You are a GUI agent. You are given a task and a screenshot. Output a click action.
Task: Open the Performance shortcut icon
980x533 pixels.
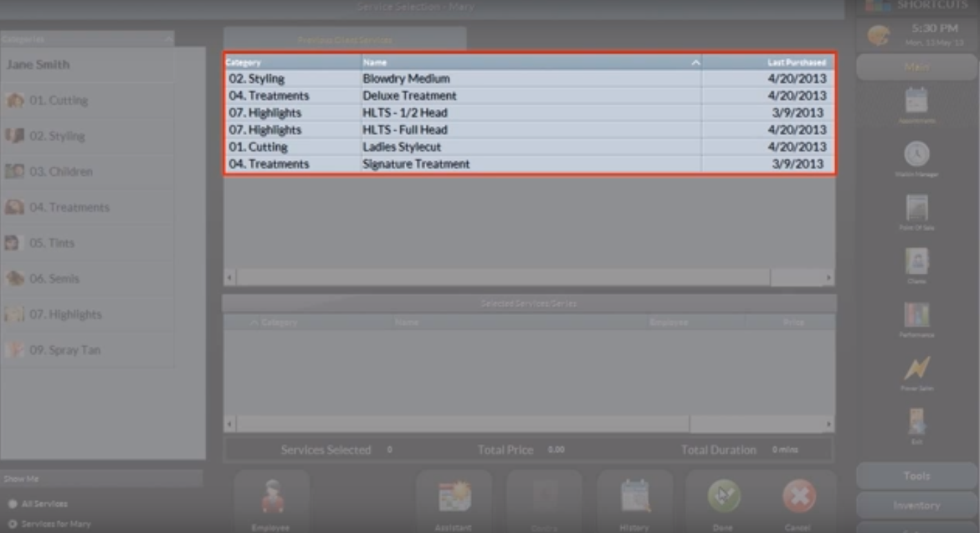click(x=917, y=316)
